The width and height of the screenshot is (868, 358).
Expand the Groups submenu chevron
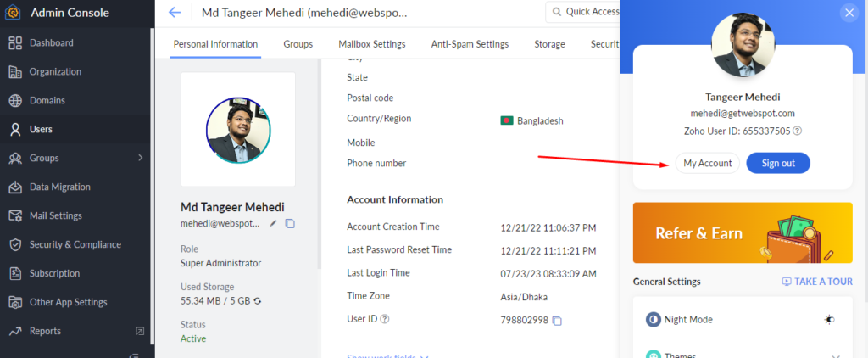[x=140, y=158]
